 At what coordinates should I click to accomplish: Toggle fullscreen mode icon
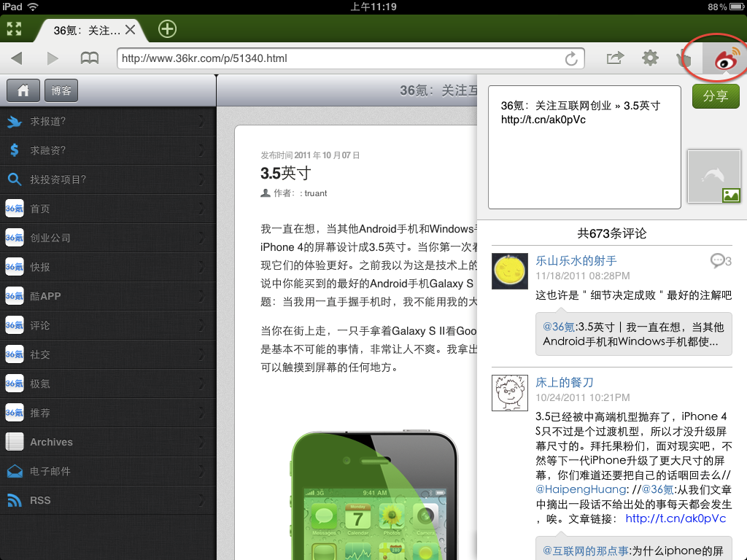(14, 29)
